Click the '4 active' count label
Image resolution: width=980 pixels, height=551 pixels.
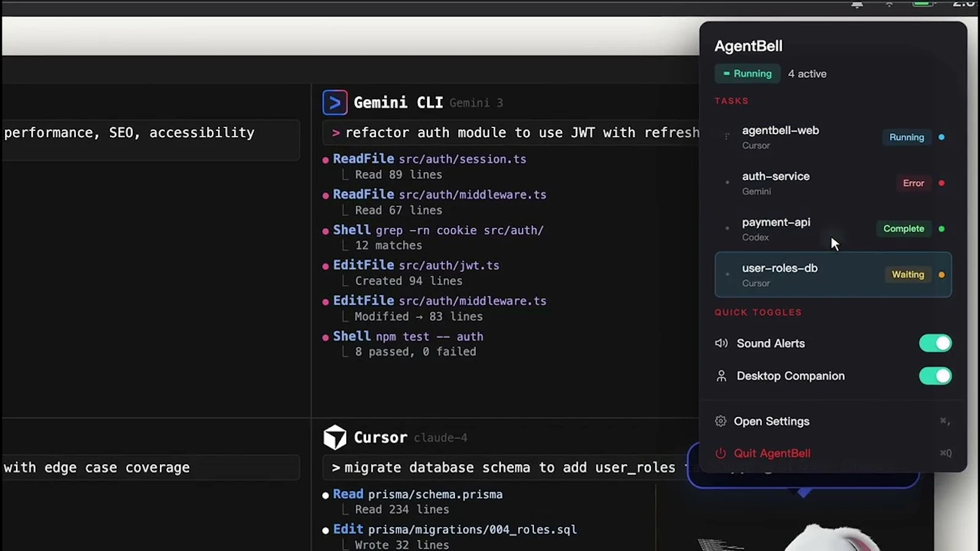click(807, 73)
